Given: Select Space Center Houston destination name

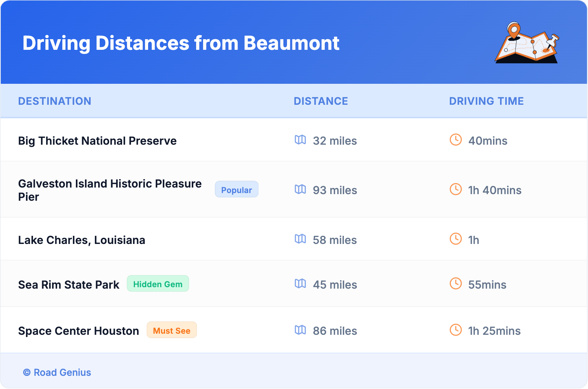Looking at the screenshot, I should [x=78, y=331].
